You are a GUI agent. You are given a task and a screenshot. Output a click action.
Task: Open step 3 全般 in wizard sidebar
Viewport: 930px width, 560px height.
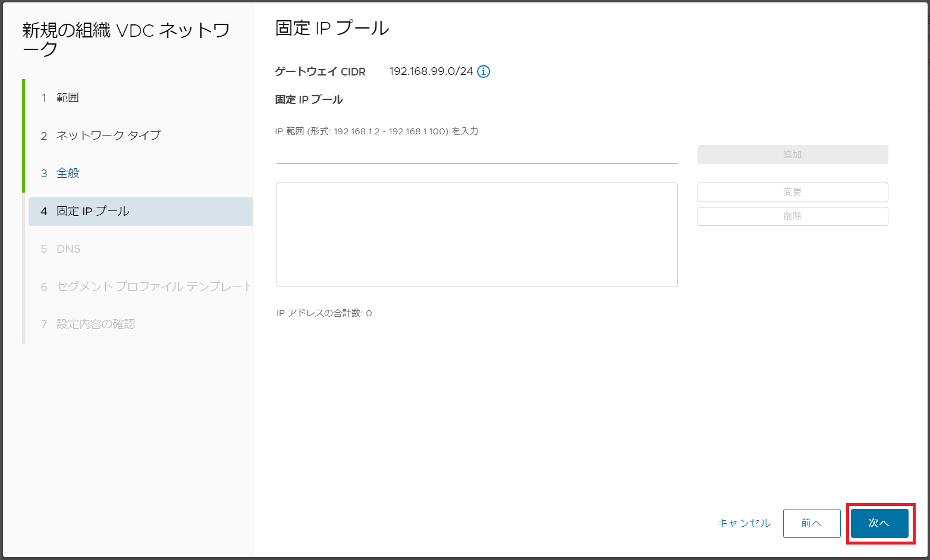pyautogui.click(x=67, y=173)
